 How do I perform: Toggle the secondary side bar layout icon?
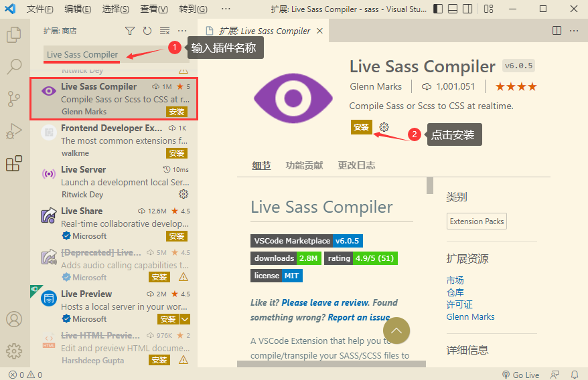click(467, 9)
